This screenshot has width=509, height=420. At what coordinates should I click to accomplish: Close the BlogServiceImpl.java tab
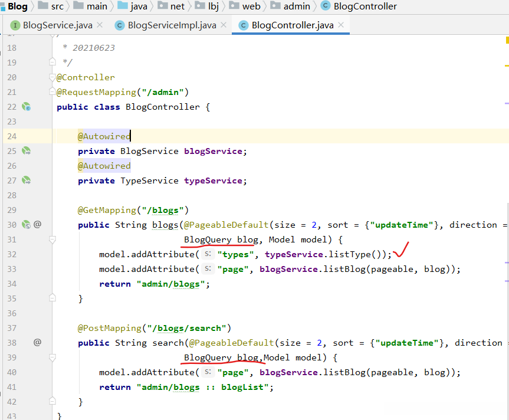(x=222, y=25)
